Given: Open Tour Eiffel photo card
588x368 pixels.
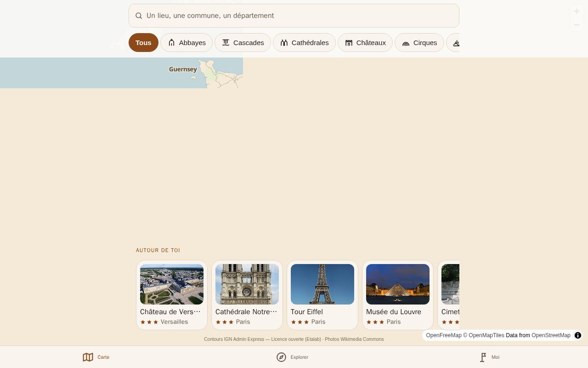Looking at the screenshot, I should (x=322, y=284).
